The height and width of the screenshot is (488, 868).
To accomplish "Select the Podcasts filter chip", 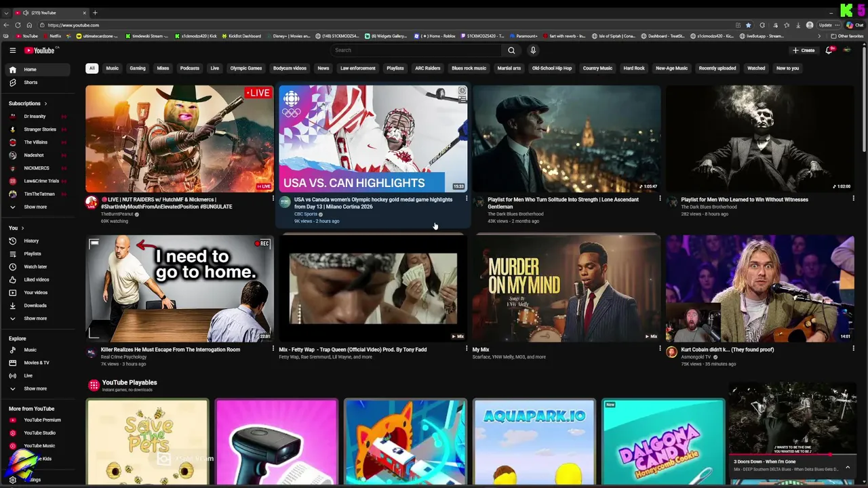I will click(190, 68).
